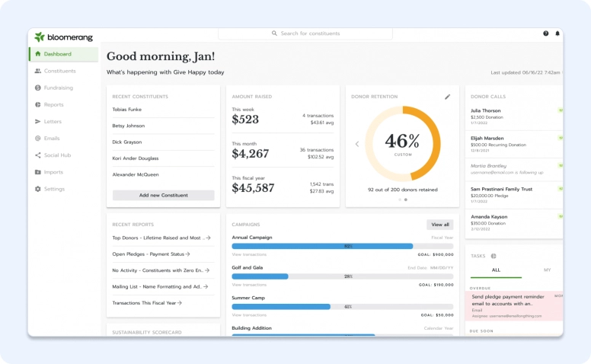
Task: Select second donor retention carousel dot
Action: (406, 200)
